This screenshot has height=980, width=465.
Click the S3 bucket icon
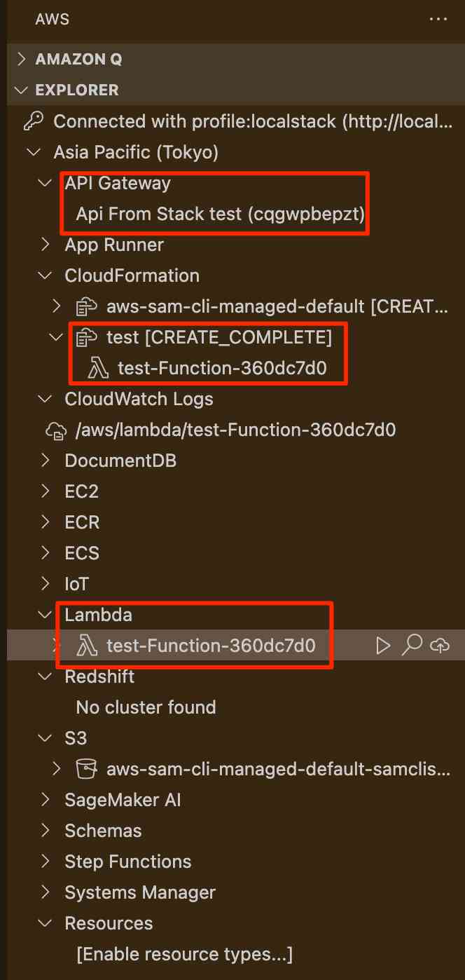coord(86,769)
